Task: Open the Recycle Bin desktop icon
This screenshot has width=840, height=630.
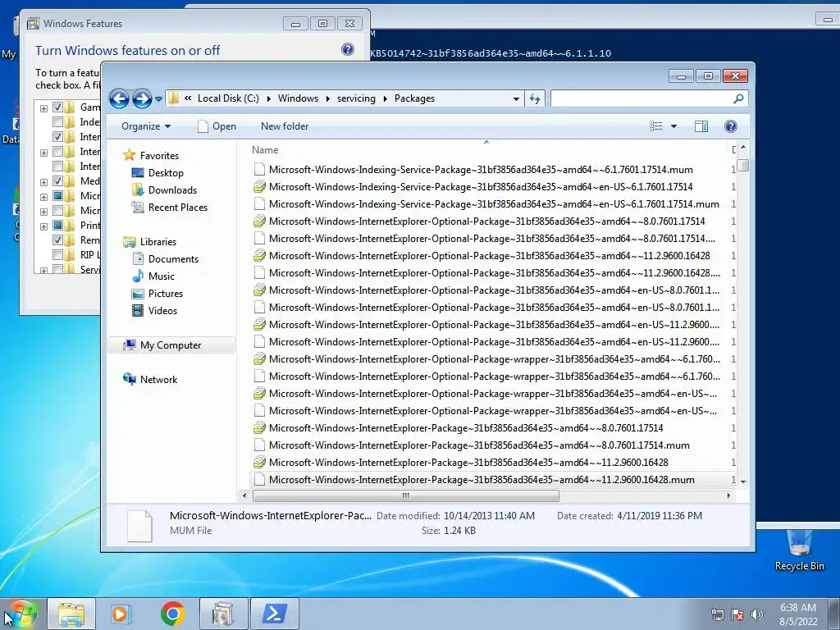Action: [799, 550]
